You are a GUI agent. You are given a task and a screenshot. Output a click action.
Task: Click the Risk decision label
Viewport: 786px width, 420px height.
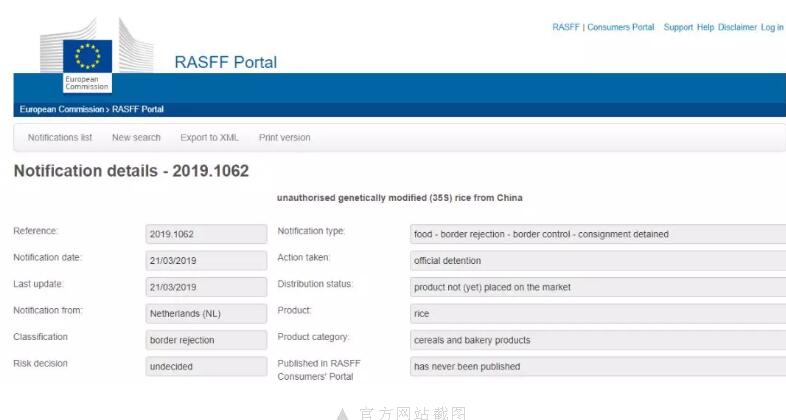click(x=40, y=363)
